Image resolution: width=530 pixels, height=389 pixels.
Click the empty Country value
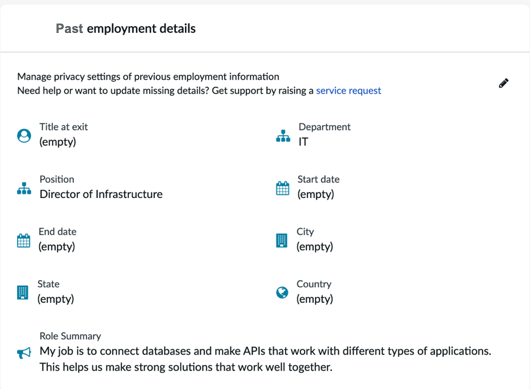pyautogui.click(x=315, y=299)
